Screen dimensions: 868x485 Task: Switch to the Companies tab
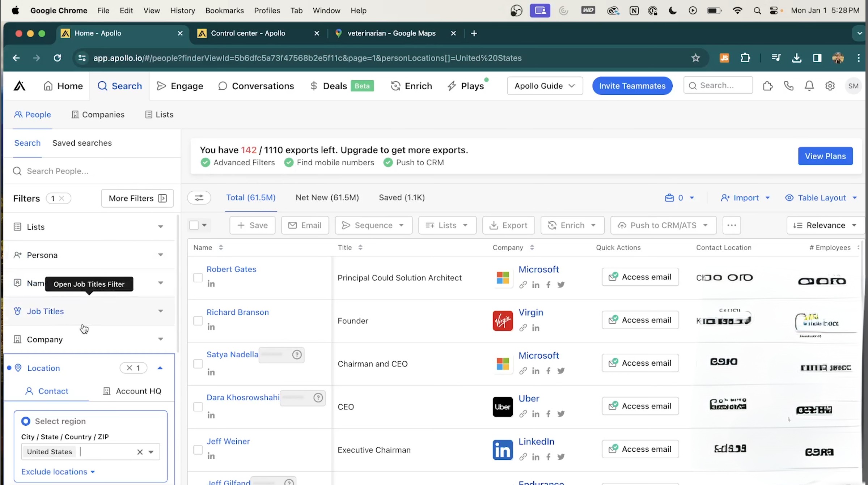[98, 115]
